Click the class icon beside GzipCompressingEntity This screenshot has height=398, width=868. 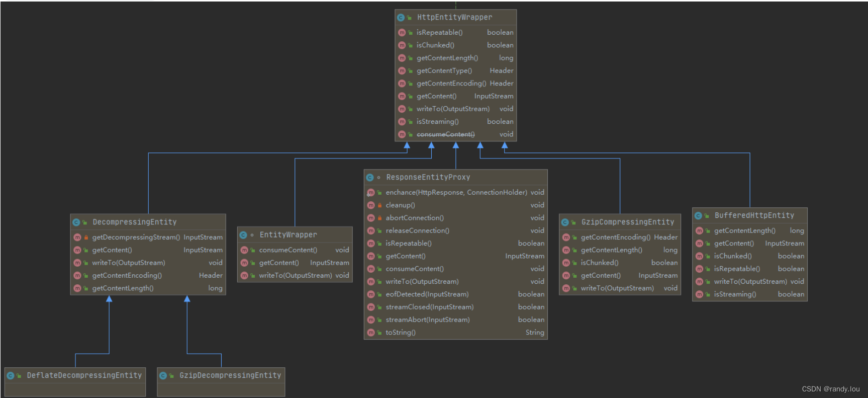tap(565, 222)
